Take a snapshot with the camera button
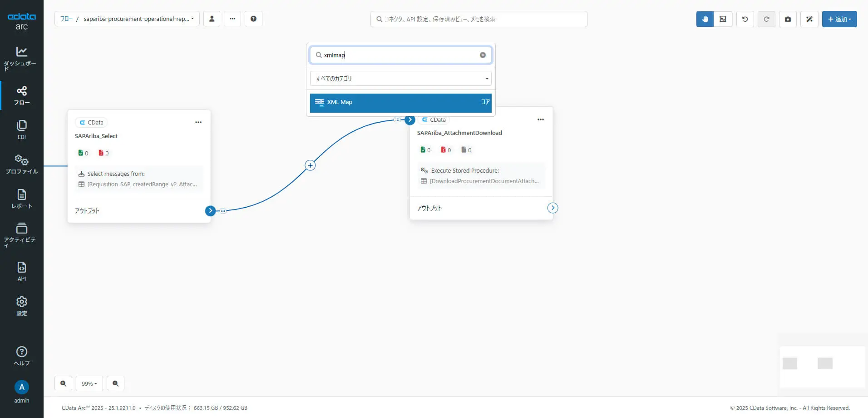868x418 pixels. (788, 19)
